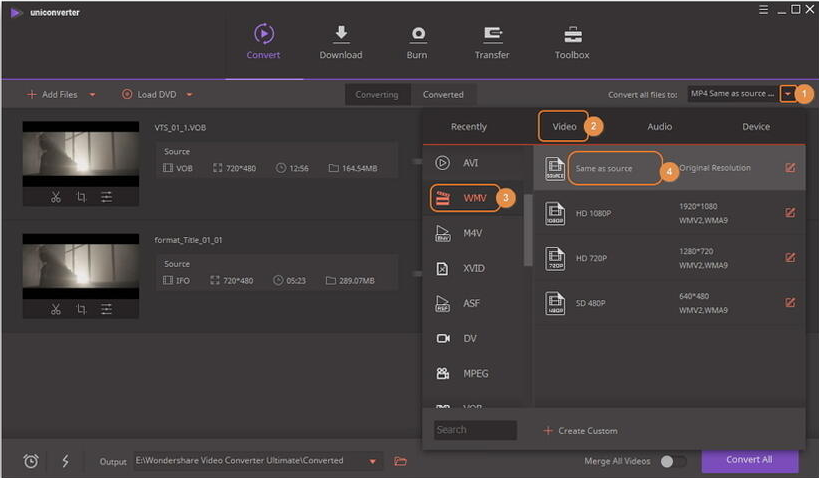Viewport: 819px width, 478px height.
Task: Open effects settings icon for VTS_01_1.VOB
Action: 106,197
